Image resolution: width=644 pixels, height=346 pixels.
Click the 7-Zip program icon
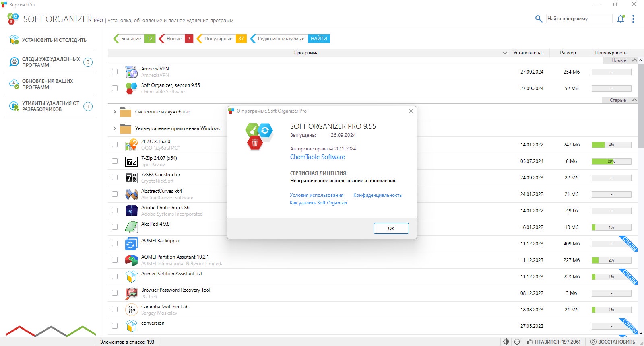click(x=132, y=161)
